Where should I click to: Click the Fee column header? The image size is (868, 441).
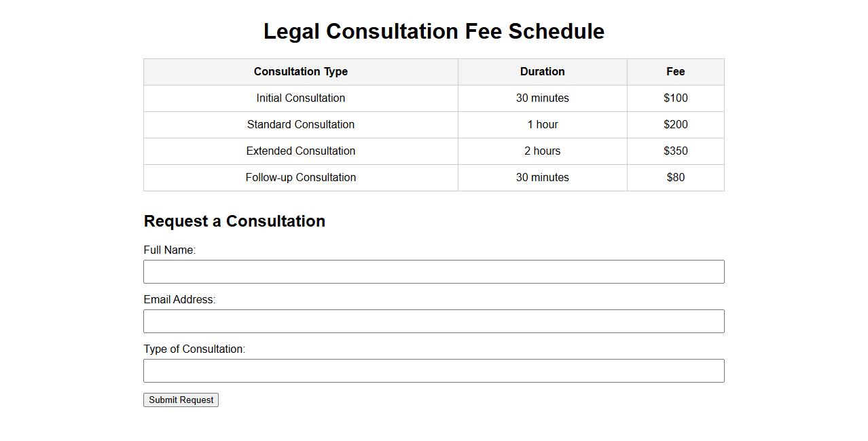(675, 72)
